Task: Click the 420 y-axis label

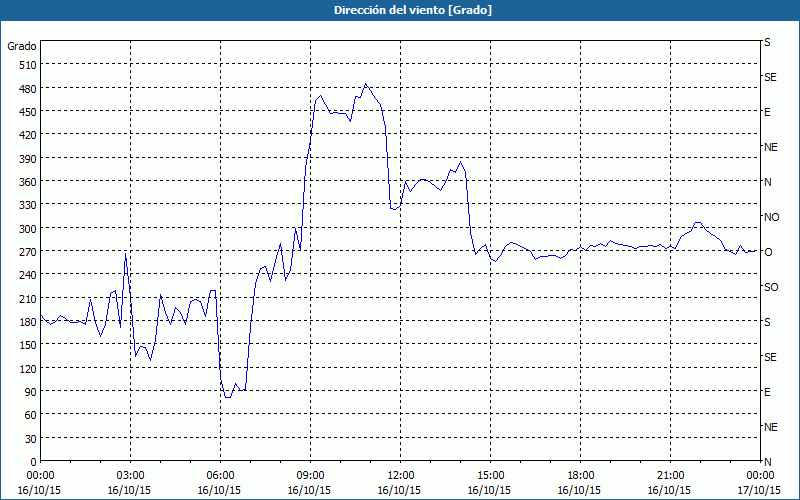Action: [28, 135]
